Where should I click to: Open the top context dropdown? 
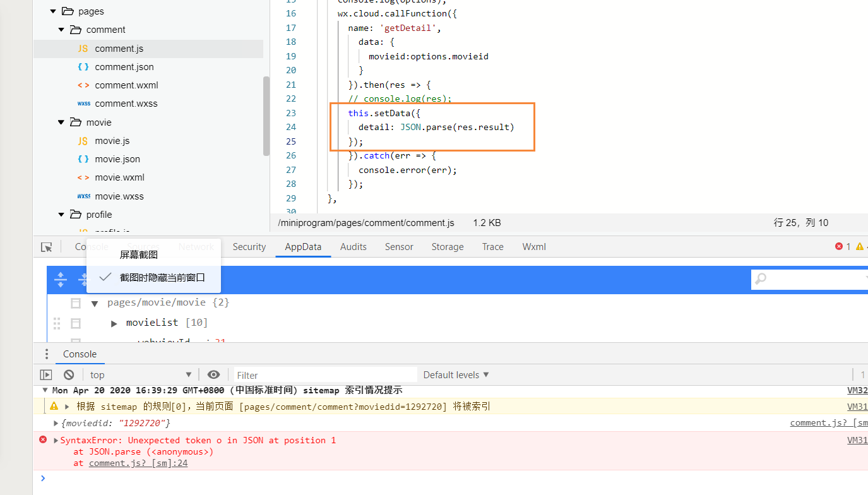tap(140, 374)
